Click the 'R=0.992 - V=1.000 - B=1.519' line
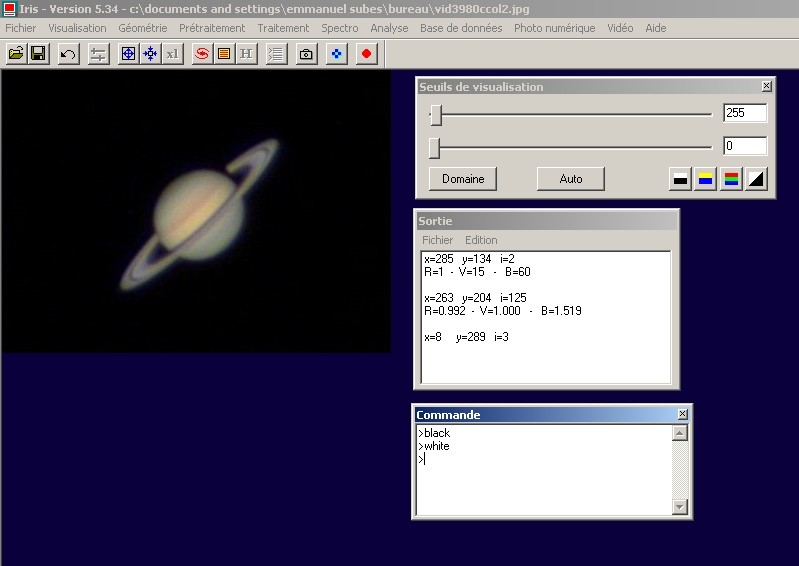This screenshot has height=566, width=799. (502, 311)
